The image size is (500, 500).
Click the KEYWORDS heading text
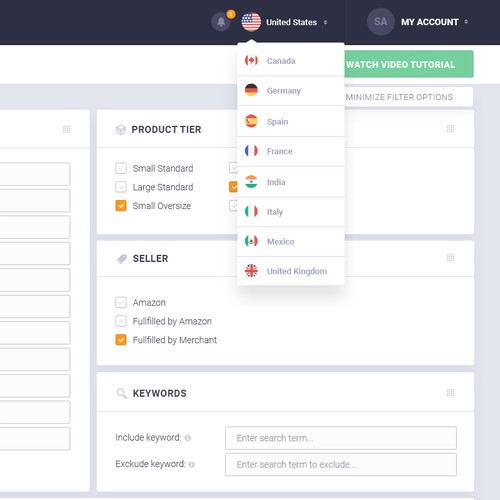pos(160,393)
